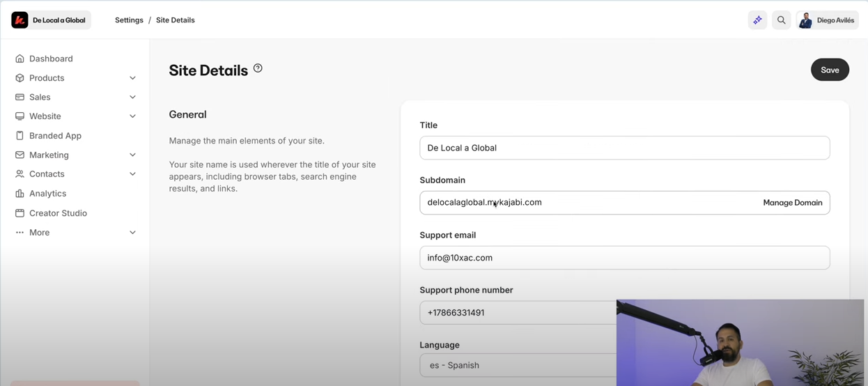Click into the Title text field

pos(624,148)
